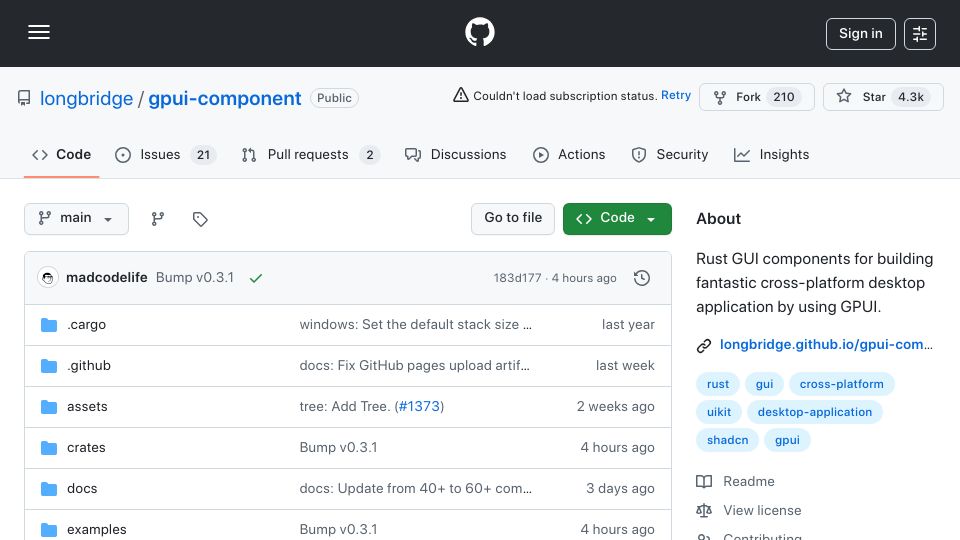Expand the green Code dropdown
Image resolution: width=960 pixels, height=540 pixels.
pos(617,219)
